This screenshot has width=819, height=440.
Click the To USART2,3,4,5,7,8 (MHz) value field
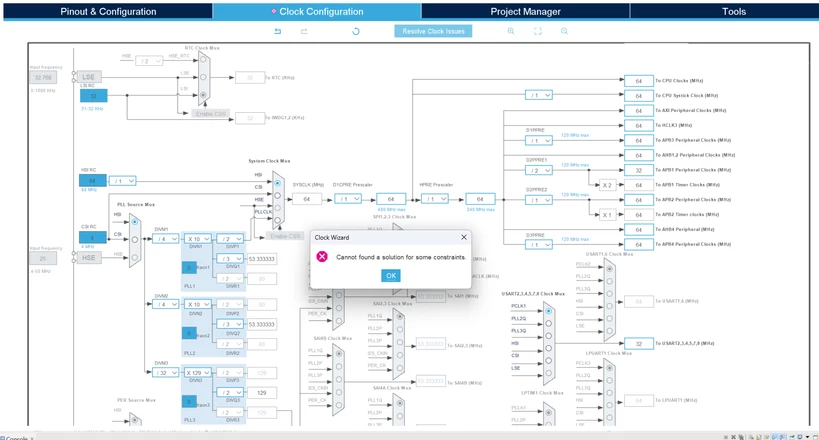[638, 344]
